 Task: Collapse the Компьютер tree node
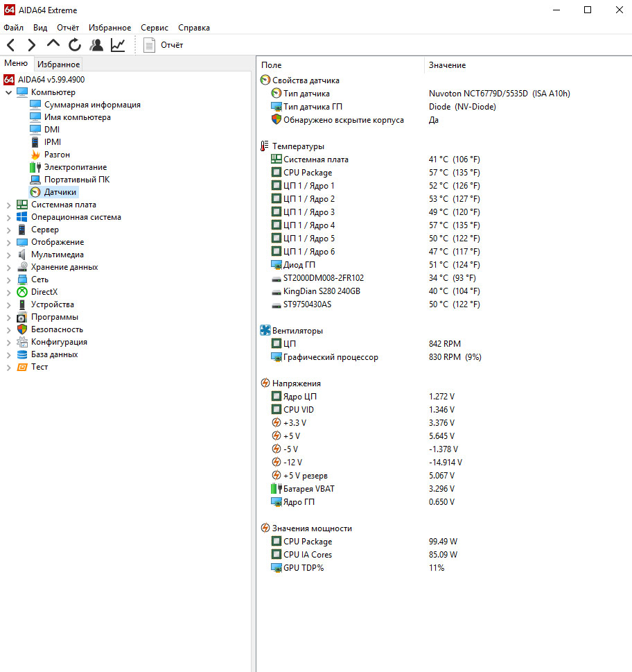click(x=8, y=92)
